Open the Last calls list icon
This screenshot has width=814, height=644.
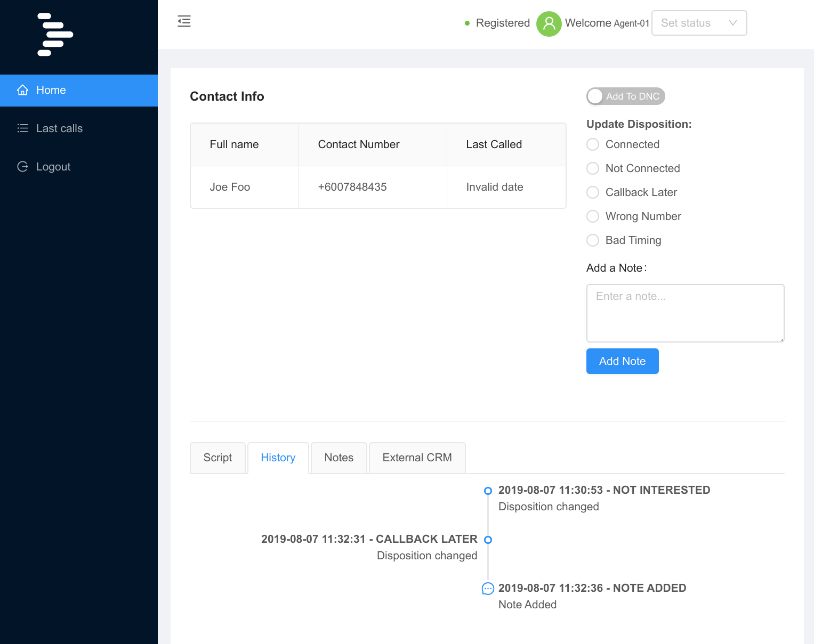[x=22, y=128]
